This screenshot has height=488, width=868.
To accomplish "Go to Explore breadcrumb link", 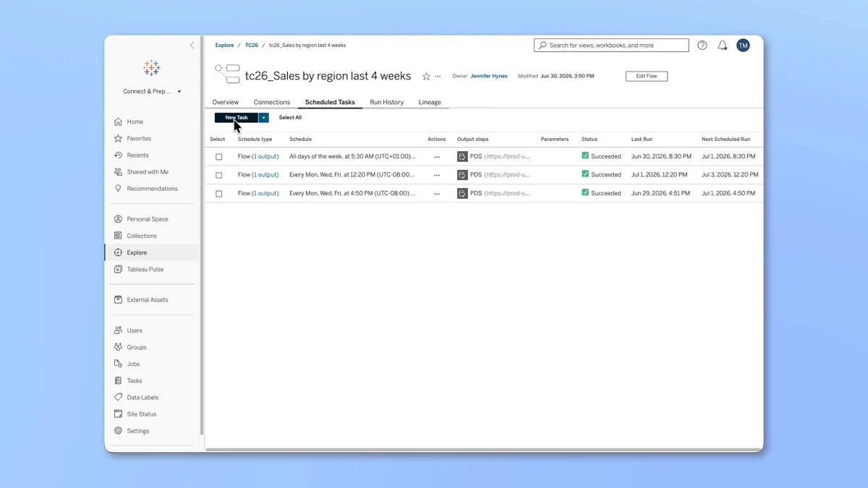I will [224, 46].
